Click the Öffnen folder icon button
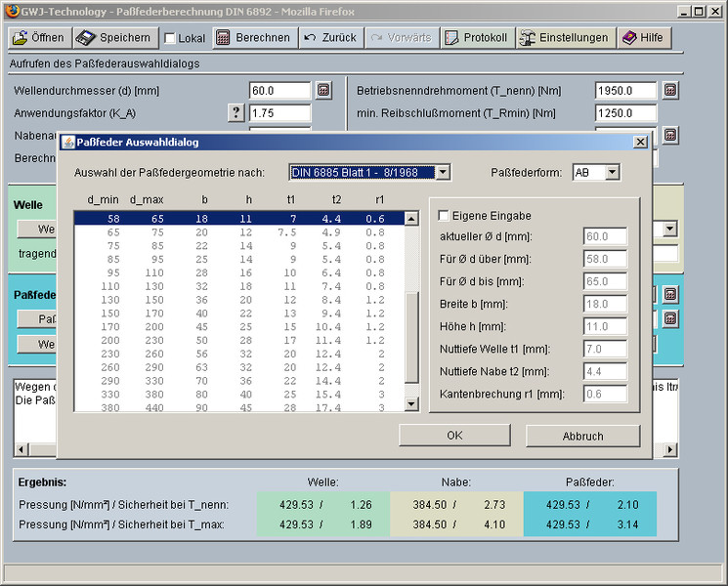Image resolution: width=728 pixels, height=586 pixels. (x=39, y=38)
